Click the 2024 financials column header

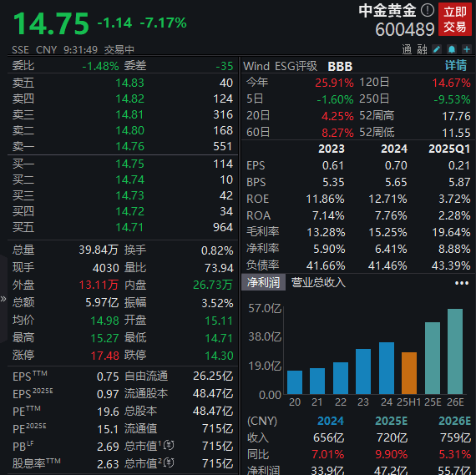[x=394, y=149]
